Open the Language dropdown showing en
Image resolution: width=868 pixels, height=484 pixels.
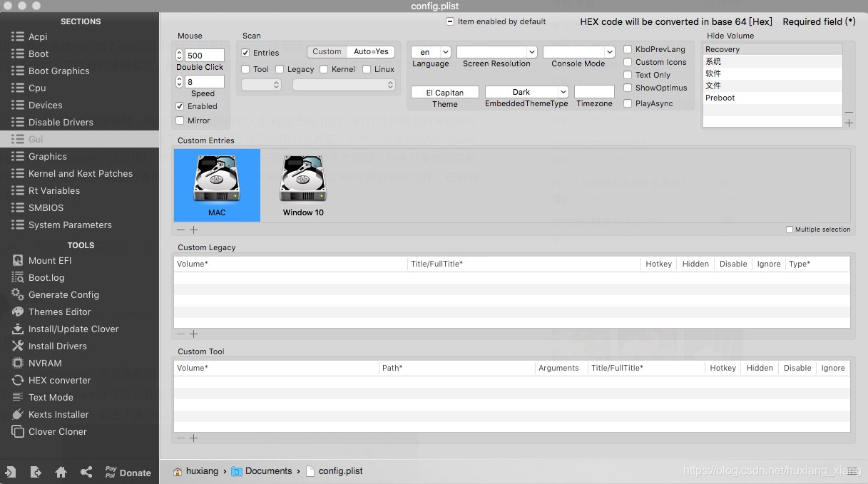pos(431,52)
